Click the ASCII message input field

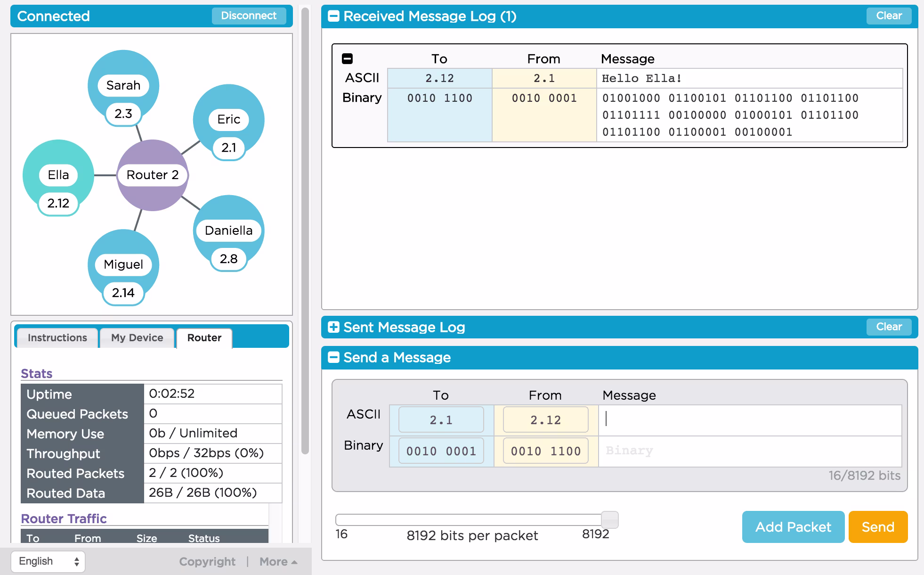click(750, 419)
